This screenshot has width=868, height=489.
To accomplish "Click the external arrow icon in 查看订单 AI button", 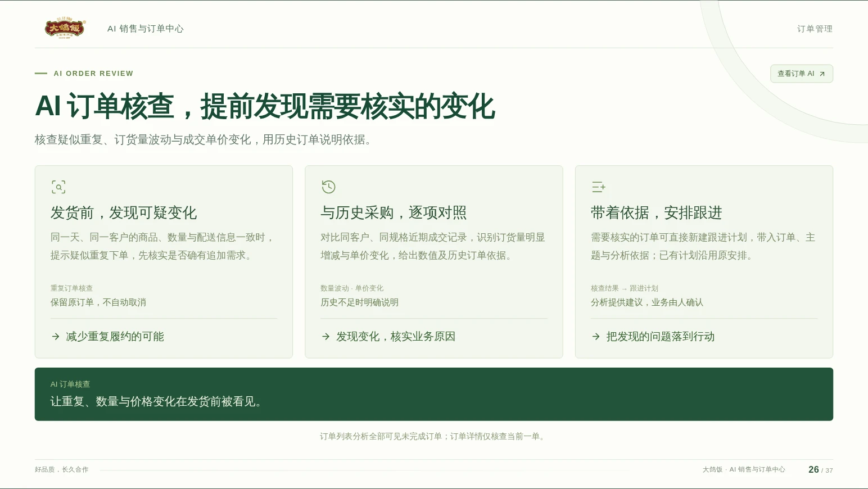I will tap(822, 74).
